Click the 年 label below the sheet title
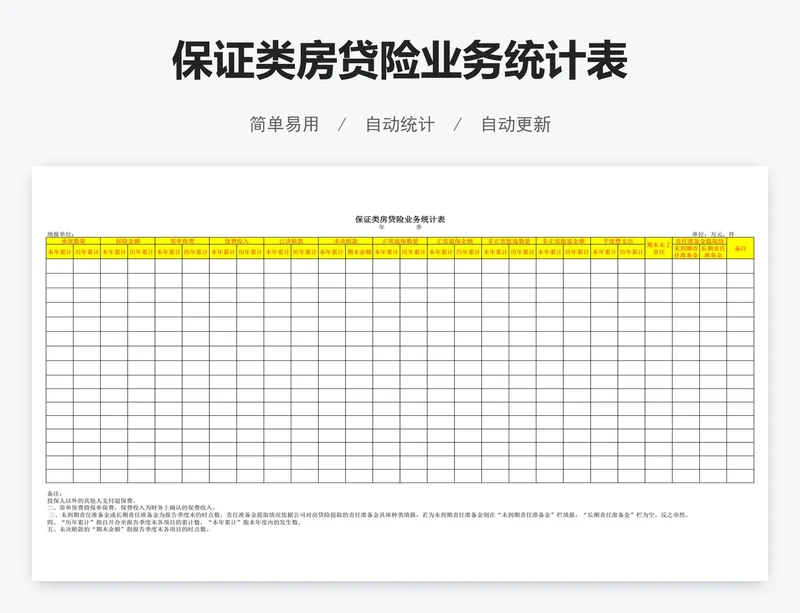Screen dimensions: 800x613 [382, 228]
